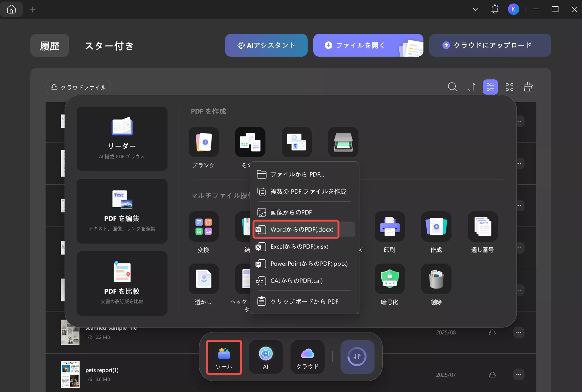
Task: Open the リーダー card
Action: pyautogui.click(x=122, y=139)
